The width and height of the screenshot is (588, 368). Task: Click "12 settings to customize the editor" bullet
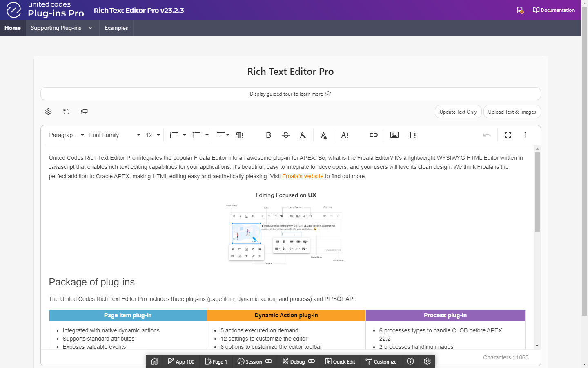coord(264,339)
